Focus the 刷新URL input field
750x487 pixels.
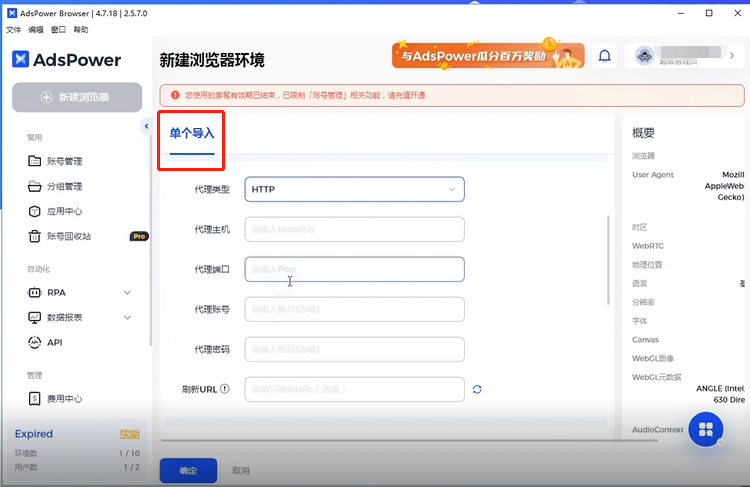354,389
